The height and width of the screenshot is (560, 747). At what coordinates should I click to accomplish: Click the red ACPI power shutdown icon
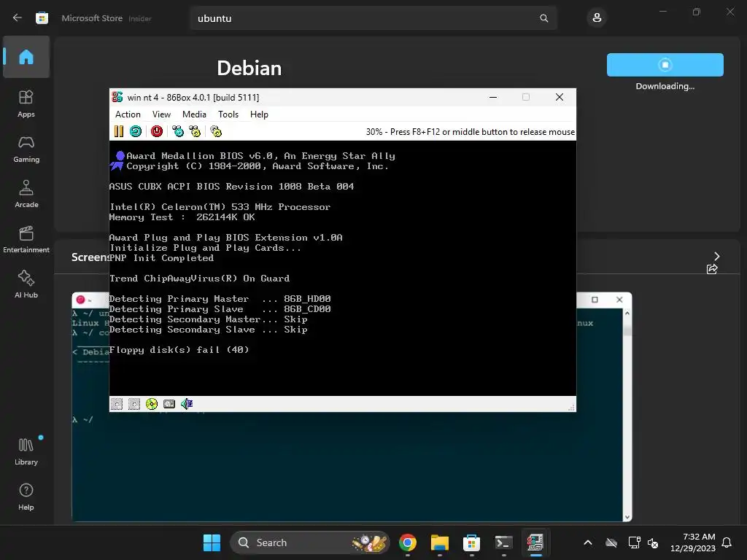(x=157, y=131)
